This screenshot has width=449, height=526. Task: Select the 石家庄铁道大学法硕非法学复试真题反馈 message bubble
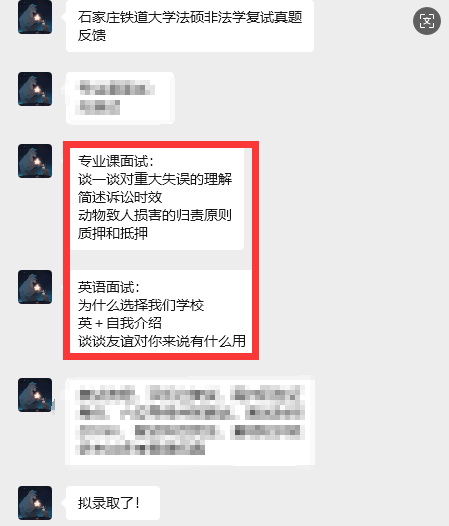(190, 26)
